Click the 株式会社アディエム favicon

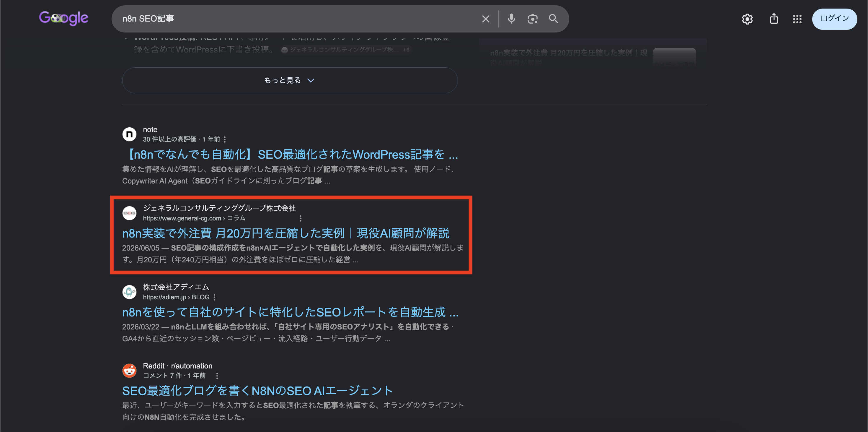[129, 292]
